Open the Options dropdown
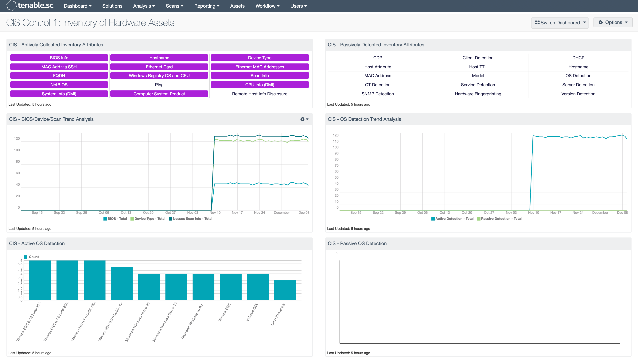Image resolution: width=638 pixels, height=364 pixels. 613,22
